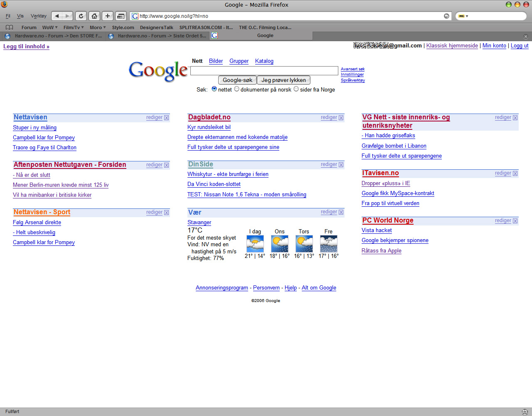This screenshot has height=416, width=532.
Task: Open the search engine dropdown in search box
Action: click(463, 16)
